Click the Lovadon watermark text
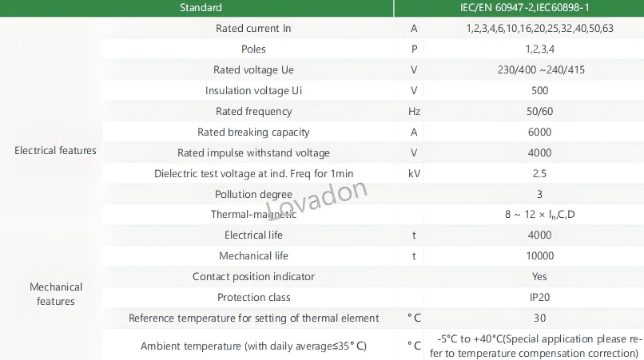The height and width of the screenshot is (360, 644). [316, 199]
